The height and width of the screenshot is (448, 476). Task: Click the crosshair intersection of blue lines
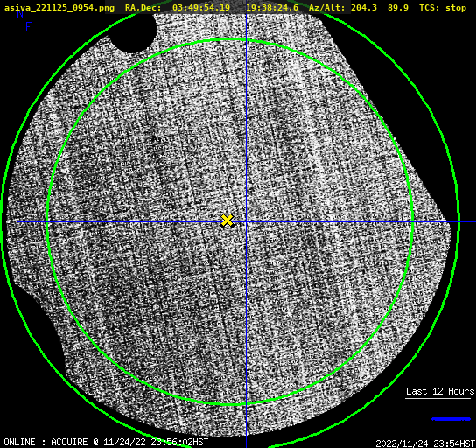[246, 222]
